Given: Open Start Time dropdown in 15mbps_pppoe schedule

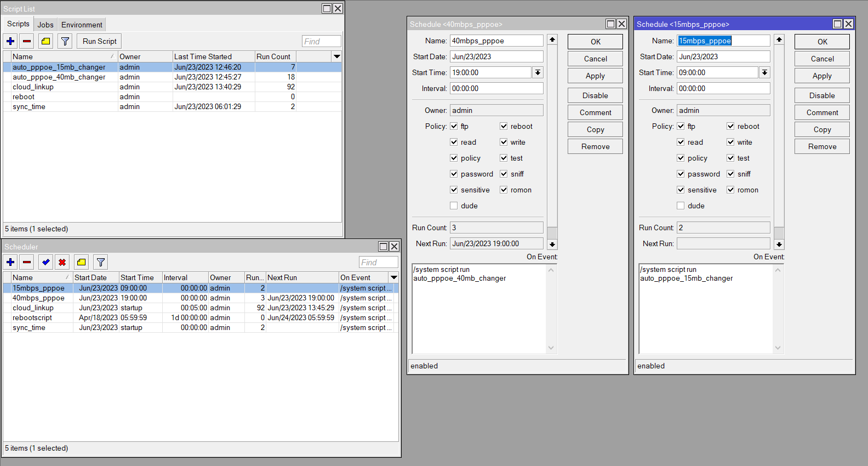Looking at the screenshot, I should coord(764,72).
